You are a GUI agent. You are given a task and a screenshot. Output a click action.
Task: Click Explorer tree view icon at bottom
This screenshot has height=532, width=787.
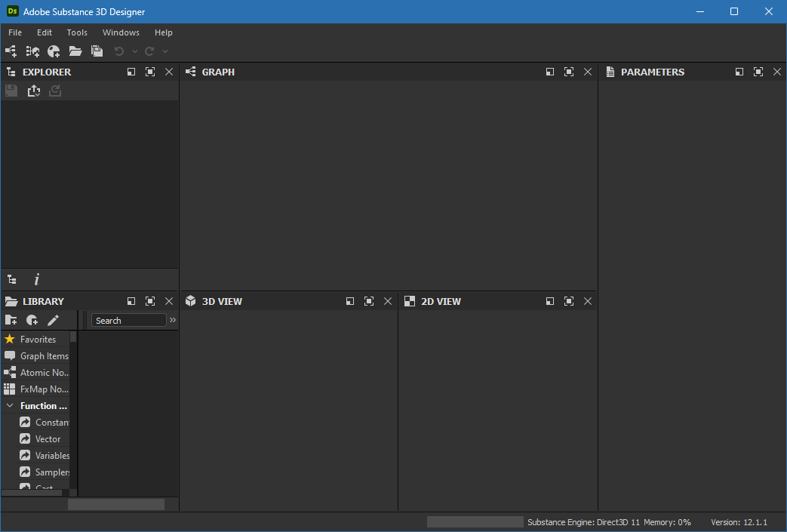(x=12, y=279)
